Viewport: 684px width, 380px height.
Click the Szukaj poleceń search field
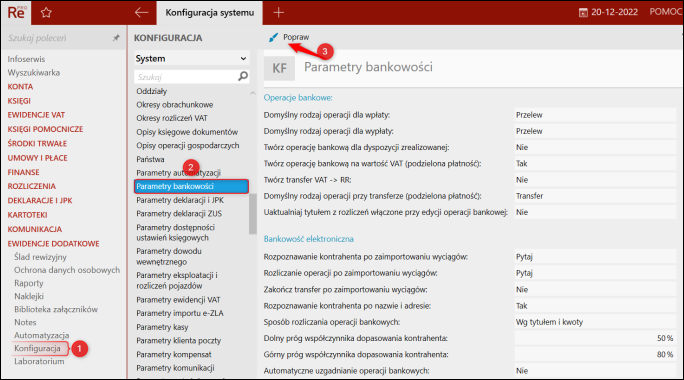click(x=57, y=38)
